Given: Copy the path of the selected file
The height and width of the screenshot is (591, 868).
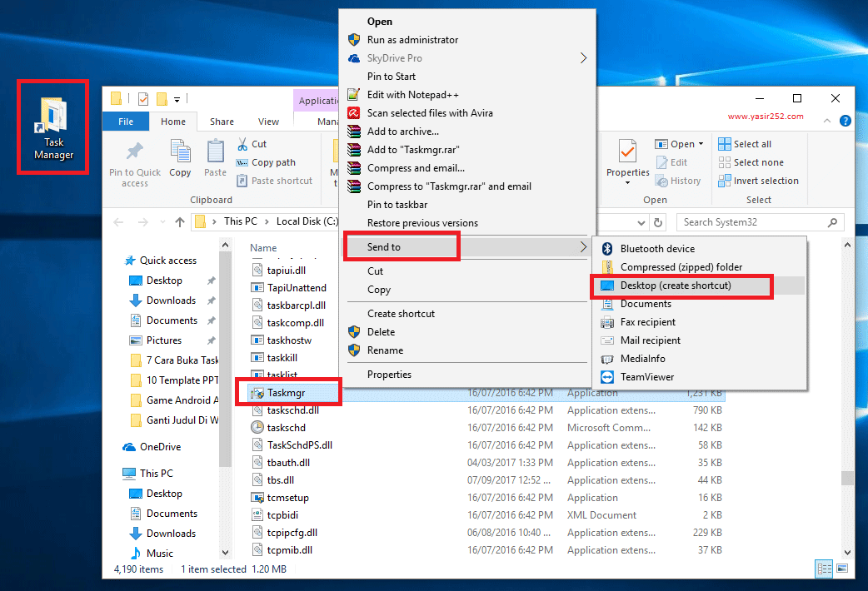Looking at the screenshot, I should click(x=267, y=162).
